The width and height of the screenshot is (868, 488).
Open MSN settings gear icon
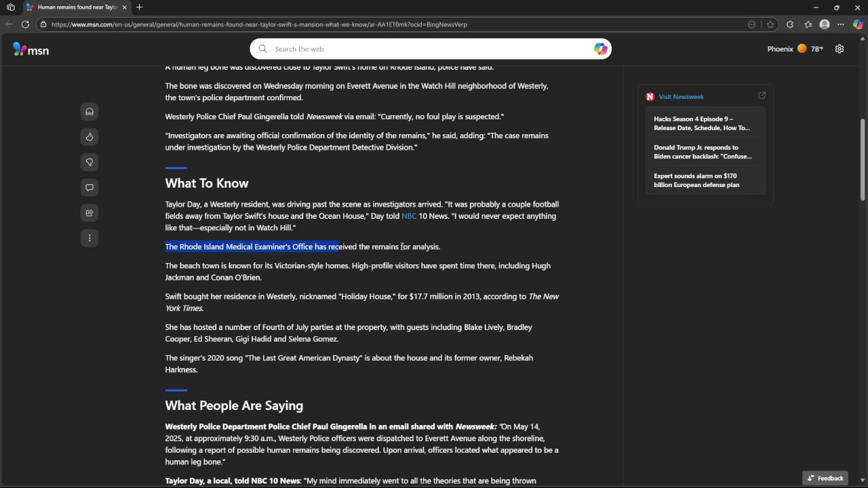(840, 49)
